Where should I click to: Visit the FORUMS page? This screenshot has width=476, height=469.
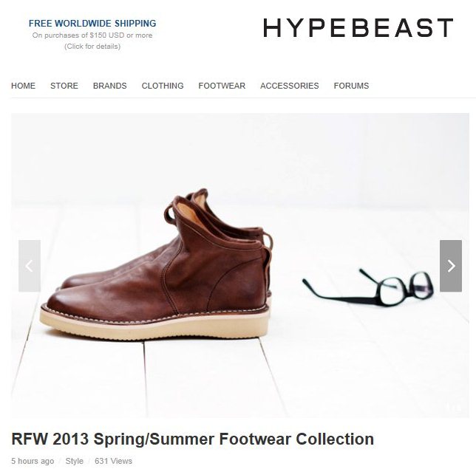coord(352,86)
